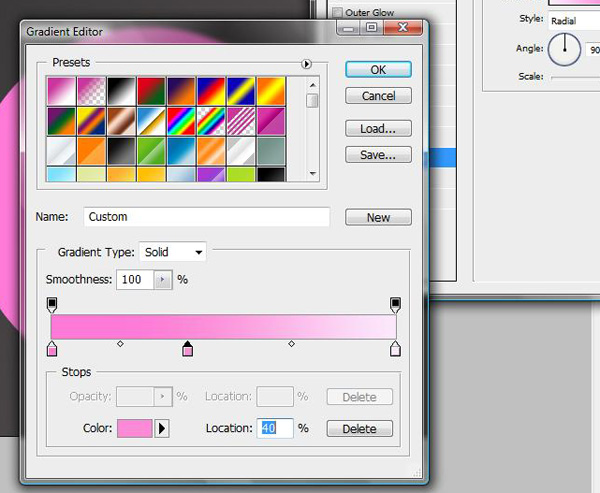Viewport: 600px width, 493px height.
Task: Choose the black-white-black preset
Action: pyautogui.click(x=121, y=91)
